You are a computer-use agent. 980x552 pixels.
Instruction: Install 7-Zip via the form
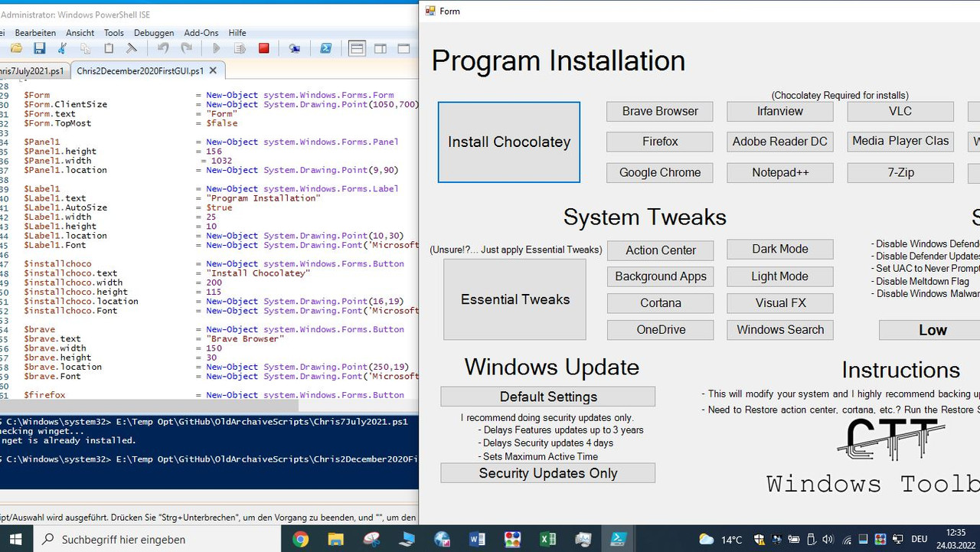coord(900,172)
